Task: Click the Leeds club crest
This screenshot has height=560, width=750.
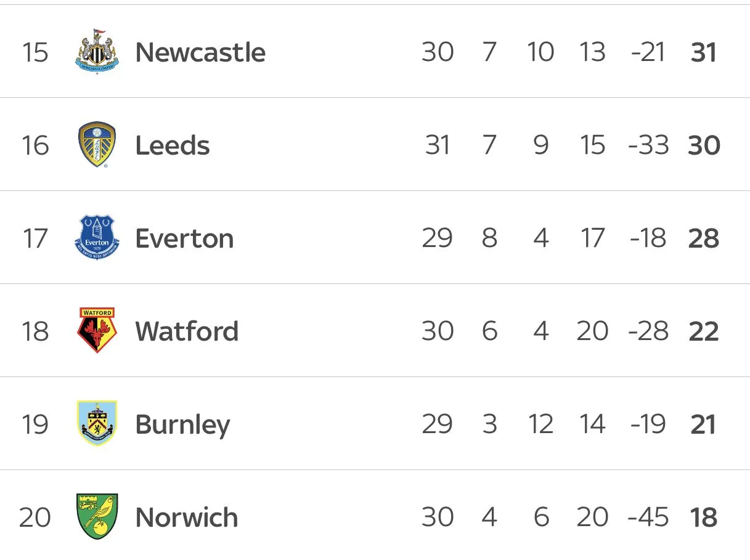Action: [x=97, y=145]
